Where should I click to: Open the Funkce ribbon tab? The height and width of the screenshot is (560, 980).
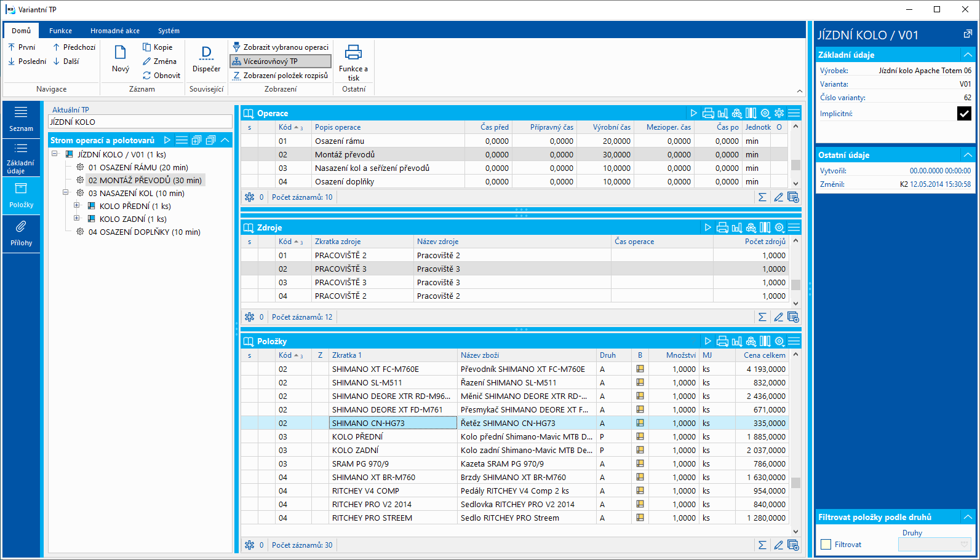(60, 31)
